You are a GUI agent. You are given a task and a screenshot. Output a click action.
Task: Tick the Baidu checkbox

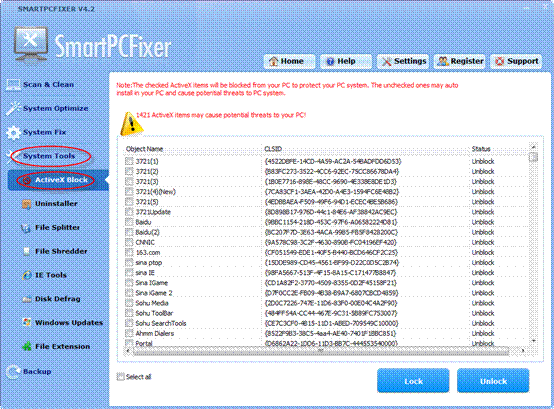click(129, 222)
